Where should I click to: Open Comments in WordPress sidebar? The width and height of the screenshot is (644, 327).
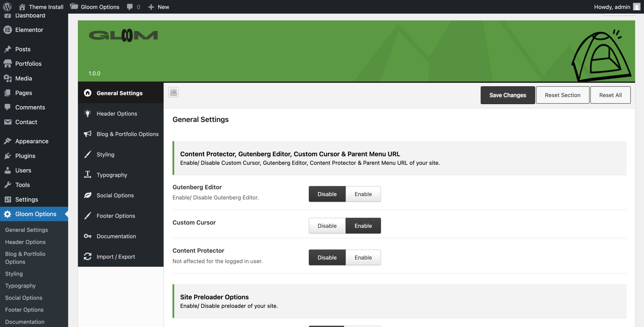[34, 107]
